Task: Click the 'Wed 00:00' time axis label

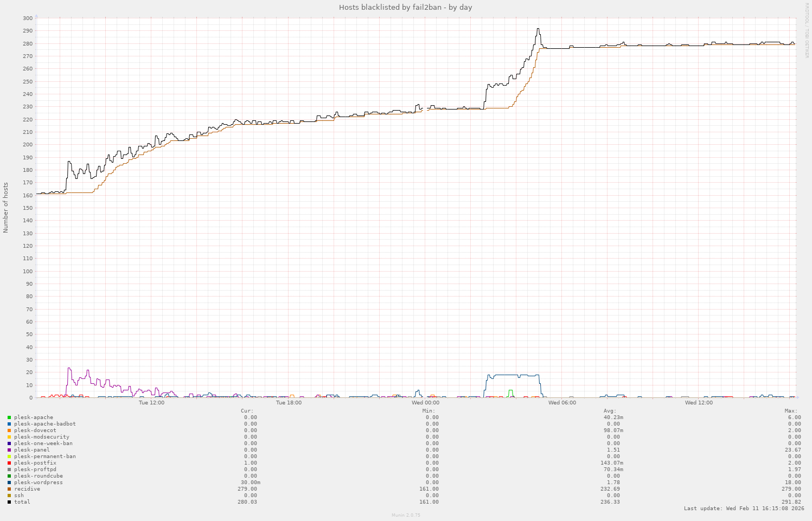Action: [425, 403]
